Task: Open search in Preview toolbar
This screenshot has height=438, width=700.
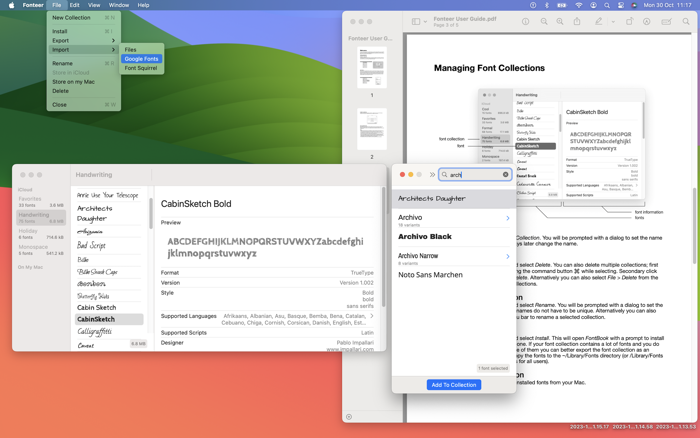Action: [x=686, y=21]
